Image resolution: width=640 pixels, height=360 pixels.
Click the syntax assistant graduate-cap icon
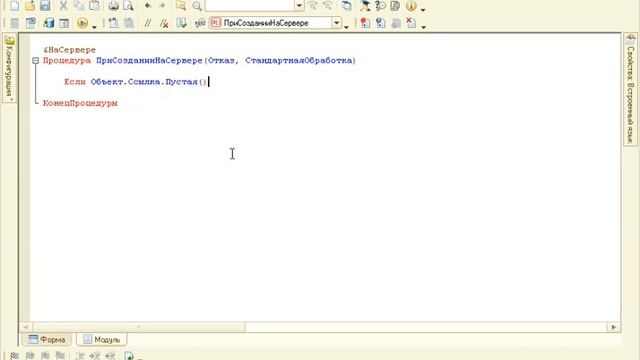pos(365,6)
